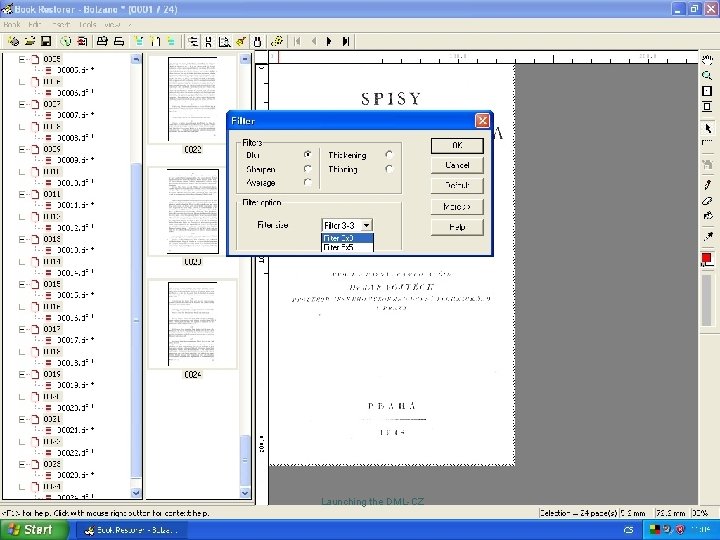Open the Windows Start menu
This screenshot has width=720, height=540.
[33, 529]
